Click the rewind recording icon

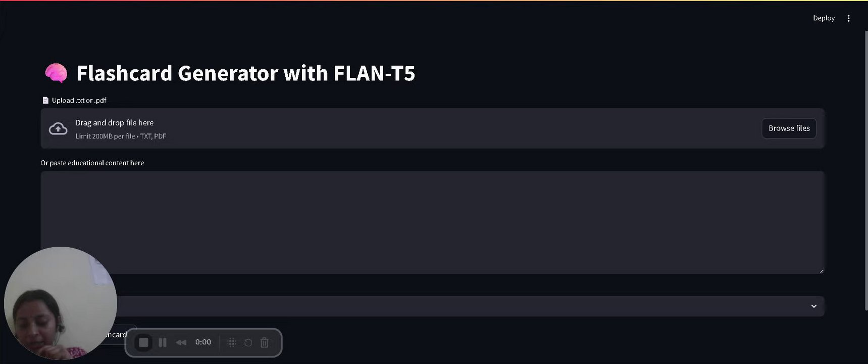(181, 343)
